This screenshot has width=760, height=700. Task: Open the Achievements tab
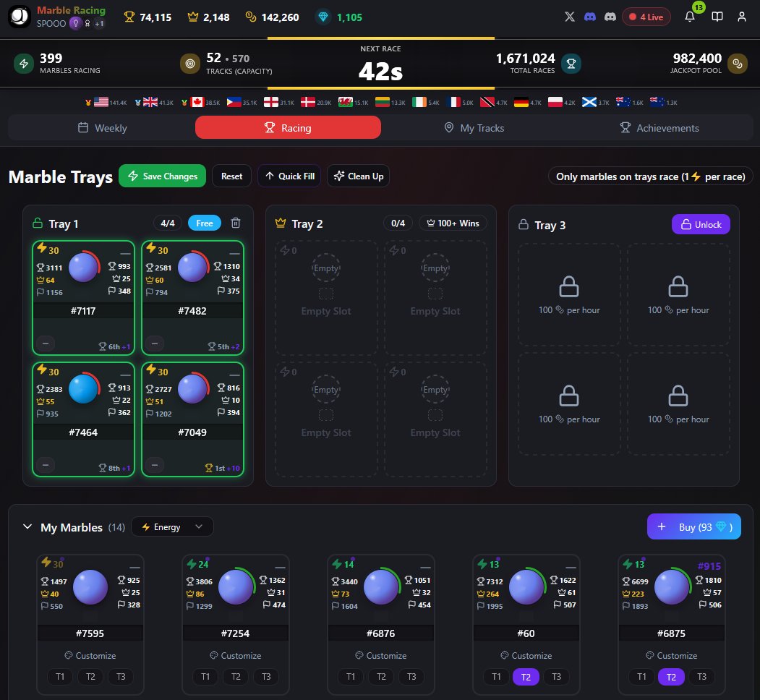pos(659,128)
